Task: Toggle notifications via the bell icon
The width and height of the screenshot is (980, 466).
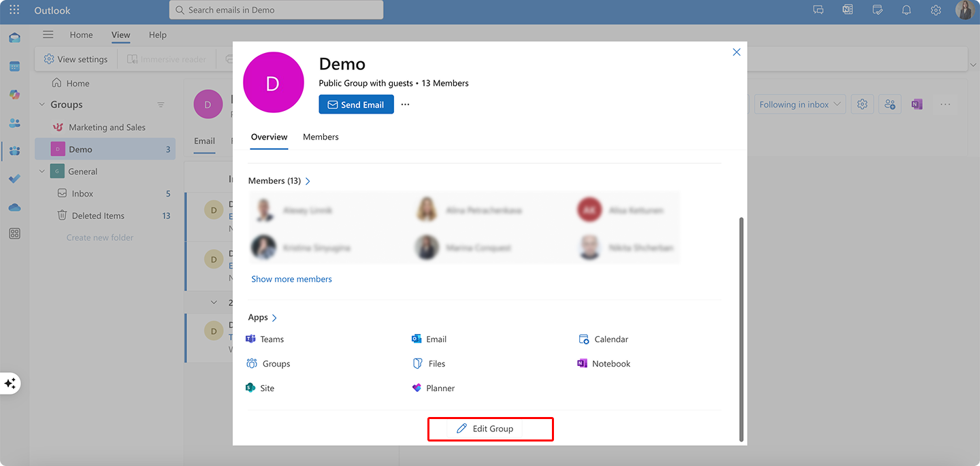Action: click(x=906, y=10)
